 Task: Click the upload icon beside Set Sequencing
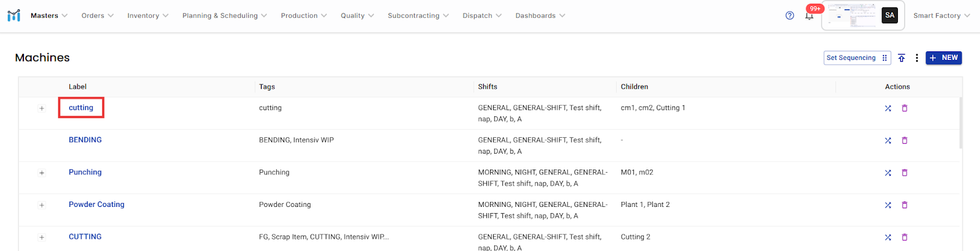[x=902, y=58]
